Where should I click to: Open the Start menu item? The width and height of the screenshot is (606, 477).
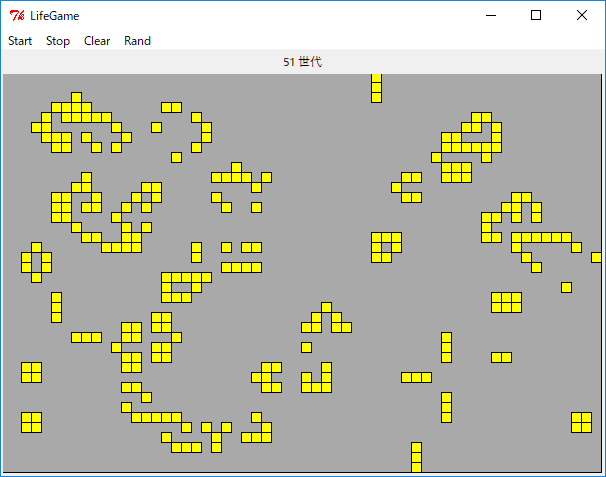(20, 41)
